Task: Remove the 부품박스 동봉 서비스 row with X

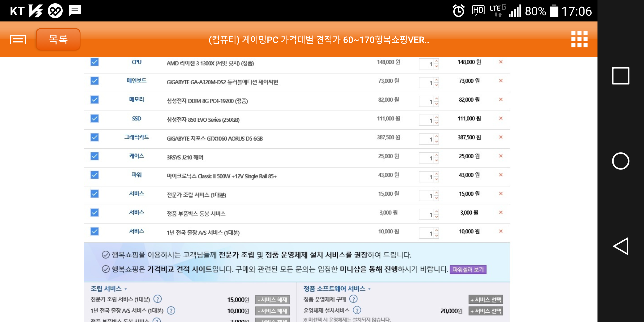Action: pyautogui.click(x=501, y=212)
